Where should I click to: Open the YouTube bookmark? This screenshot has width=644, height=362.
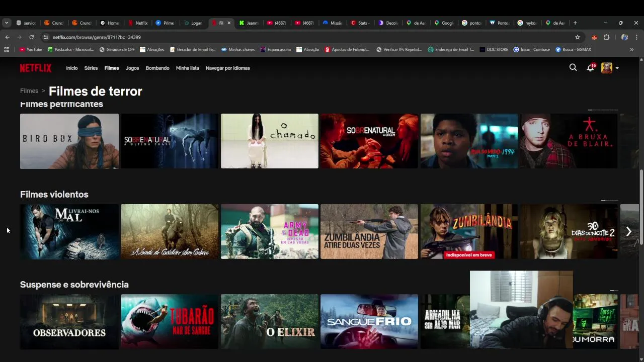[x=31, y=49]
